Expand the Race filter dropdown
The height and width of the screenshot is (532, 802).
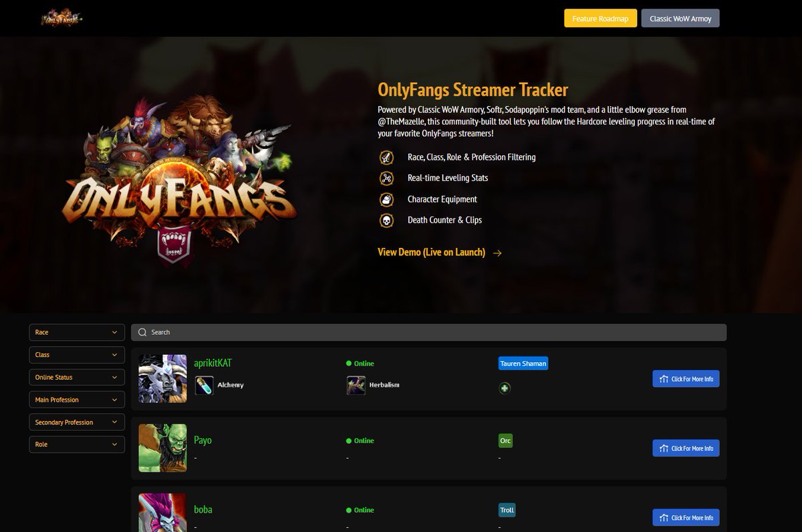[x=77, y=332]
